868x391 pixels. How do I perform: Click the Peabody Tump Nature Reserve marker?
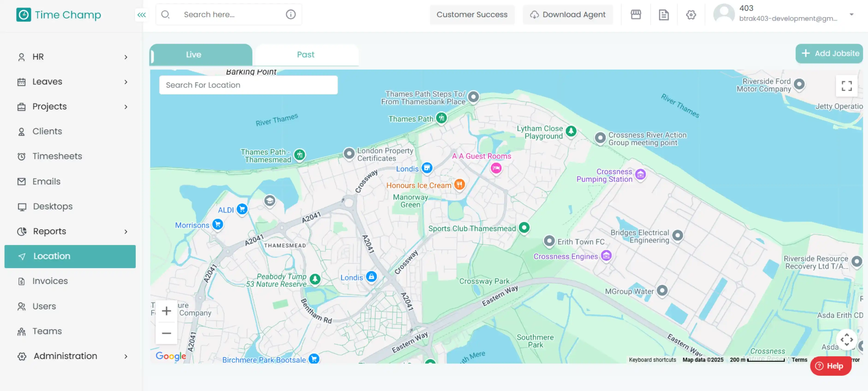point(315,279)
